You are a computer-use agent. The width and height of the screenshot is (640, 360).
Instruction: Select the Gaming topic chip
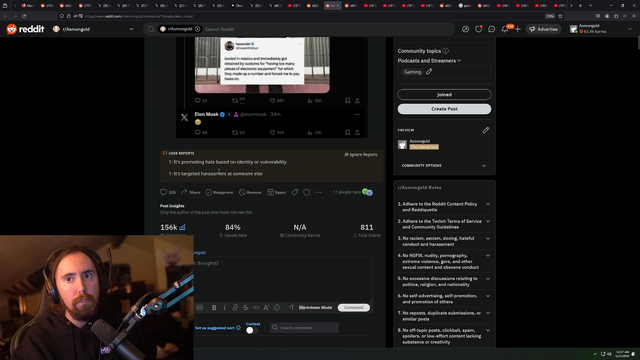[412, 72]
